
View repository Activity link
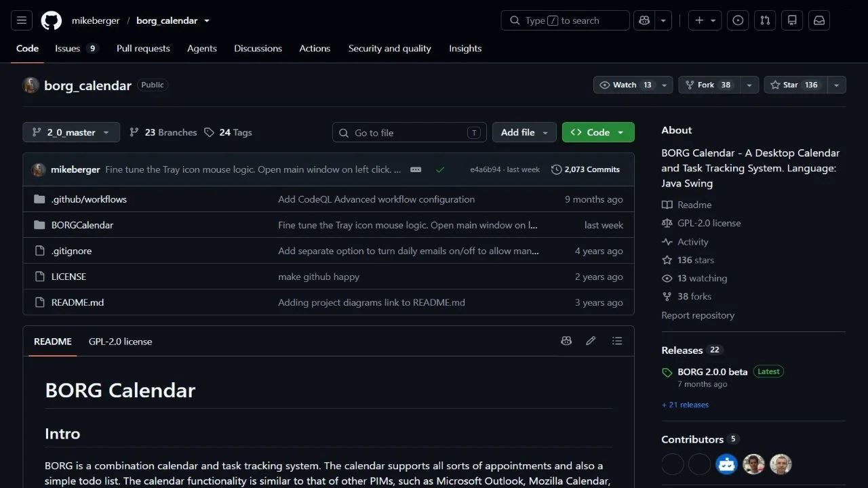[x=685, y=242]
